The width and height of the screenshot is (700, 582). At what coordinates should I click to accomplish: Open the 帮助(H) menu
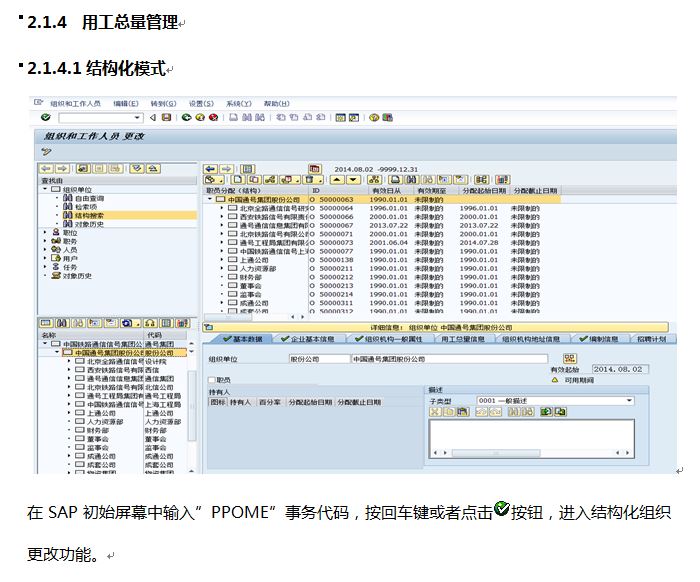[x=277, y=104]
